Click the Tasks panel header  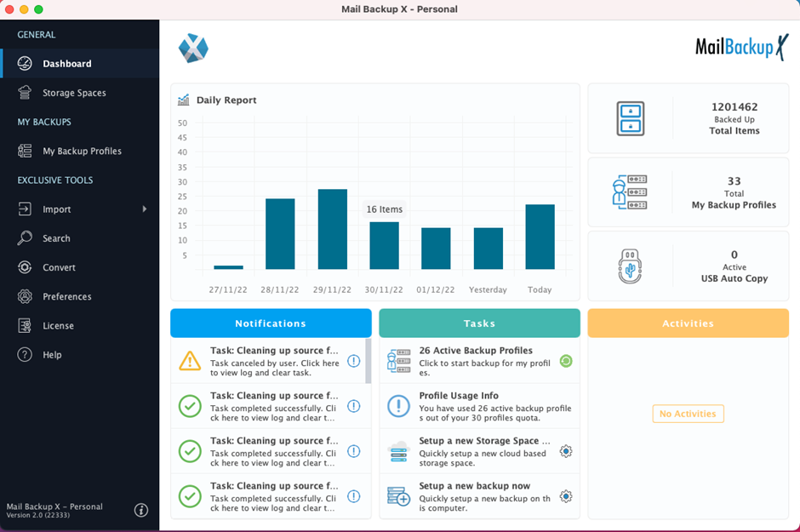(x=480, y=323)
